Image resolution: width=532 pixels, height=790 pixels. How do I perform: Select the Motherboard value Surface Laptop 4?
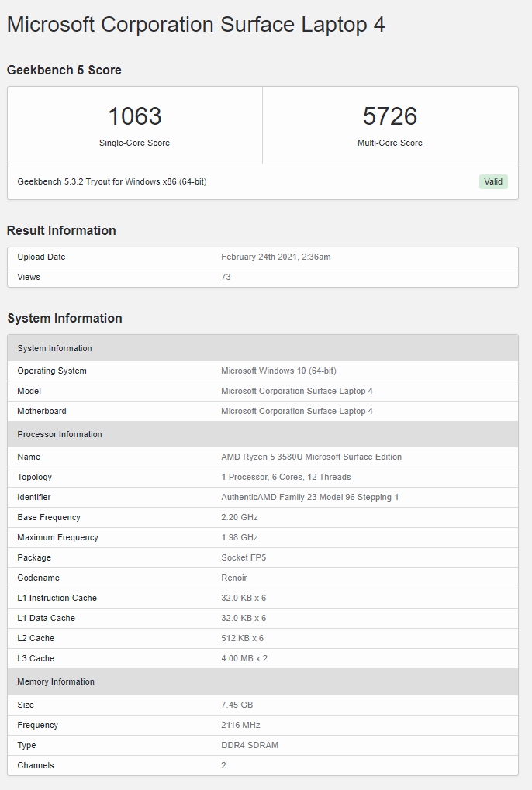pos(297,411)
